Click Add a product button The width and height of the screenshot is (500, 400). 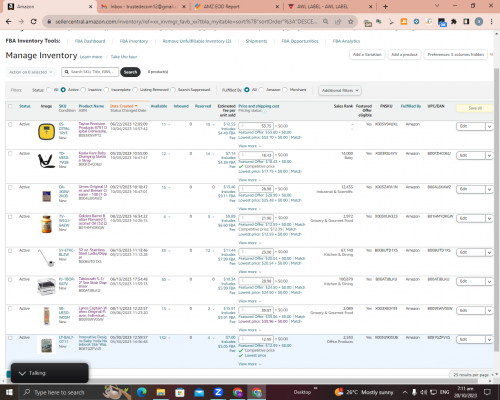(404, 54)
